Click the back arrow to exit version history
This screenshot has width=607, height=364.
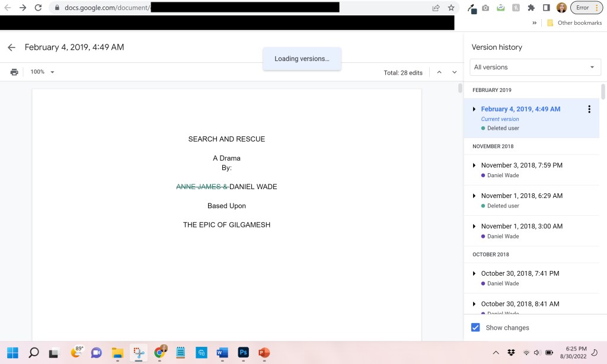point(11,47)
